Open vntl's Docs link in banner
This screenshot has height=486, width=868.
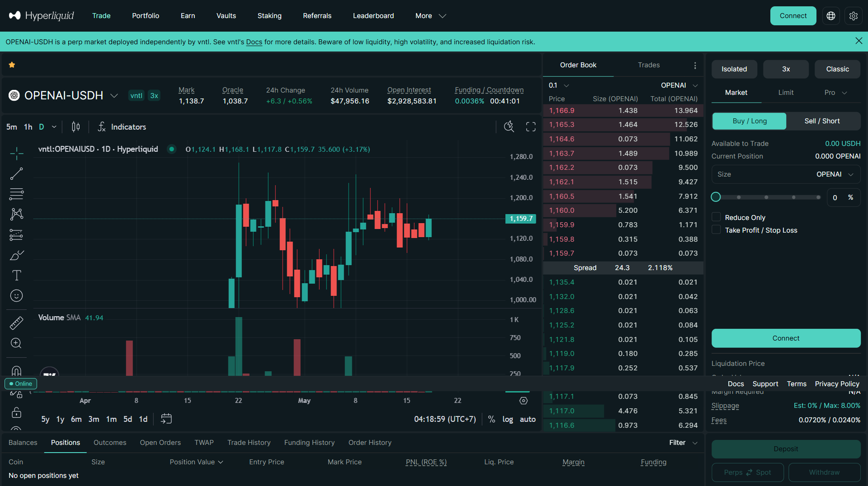coord(254,42)
